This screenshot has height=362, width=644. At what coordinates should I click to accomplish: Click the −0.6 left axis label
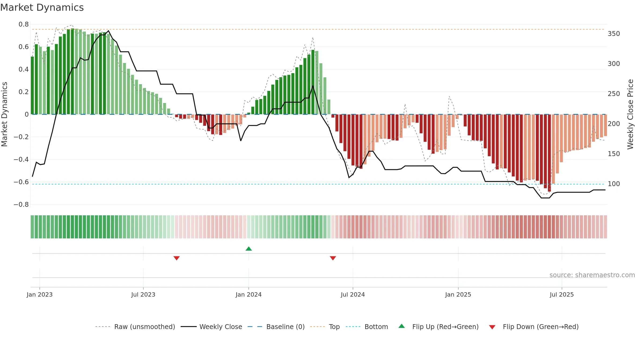(x=21, y=182)
